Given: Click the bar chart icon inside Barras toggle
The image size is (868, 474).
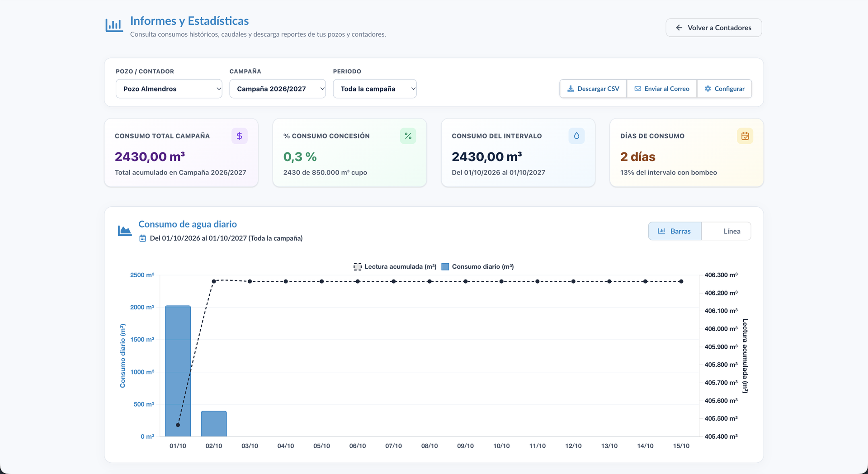Looking at the screenshot, I should coord(661,231).
